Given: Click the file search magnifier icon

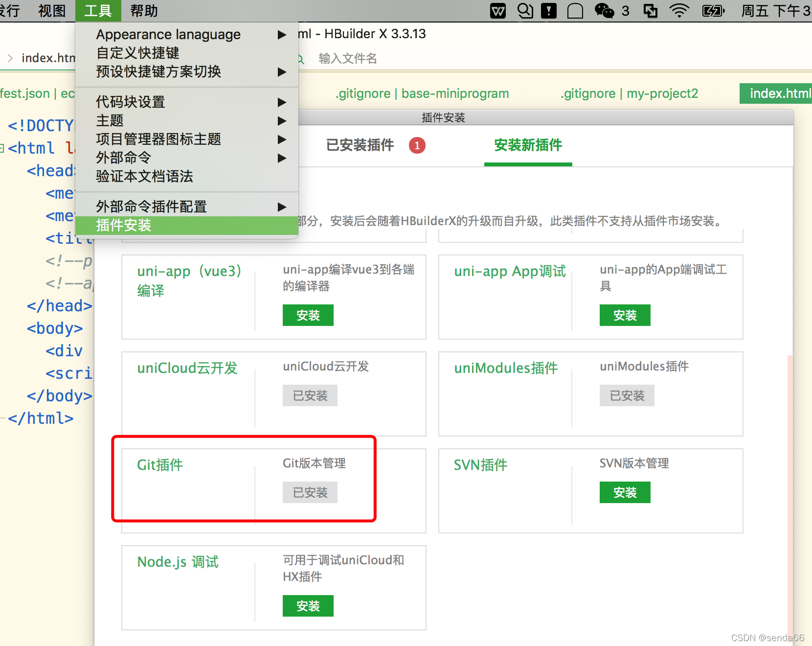Looking at the screenshot, I should (x=301, y=59).
